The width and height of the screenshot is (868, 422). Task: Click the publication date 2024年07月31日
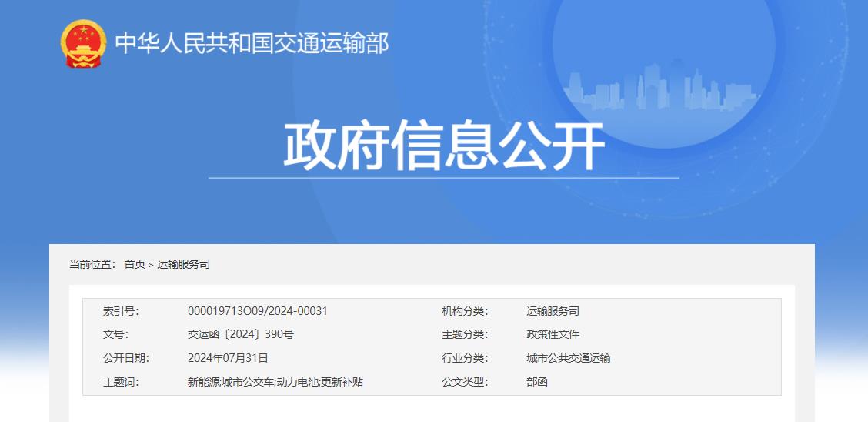tap(228, 358)
